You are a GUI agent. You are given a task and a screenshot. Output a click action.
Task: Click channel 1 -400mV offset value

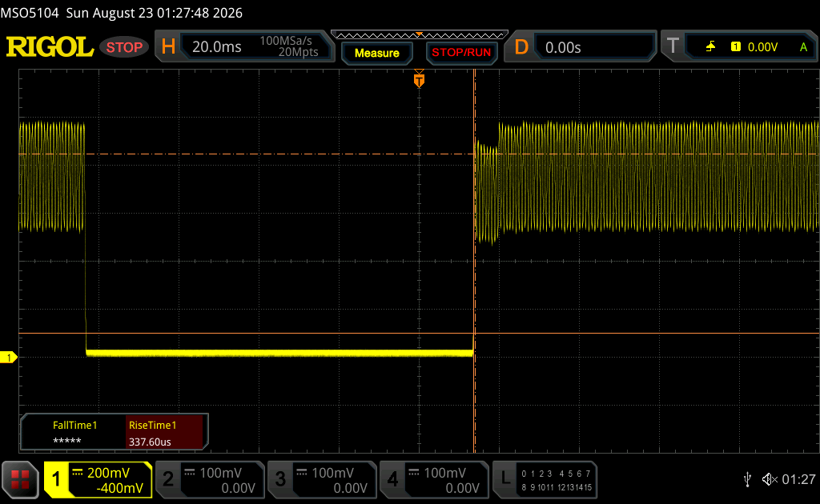pos(119,488)
